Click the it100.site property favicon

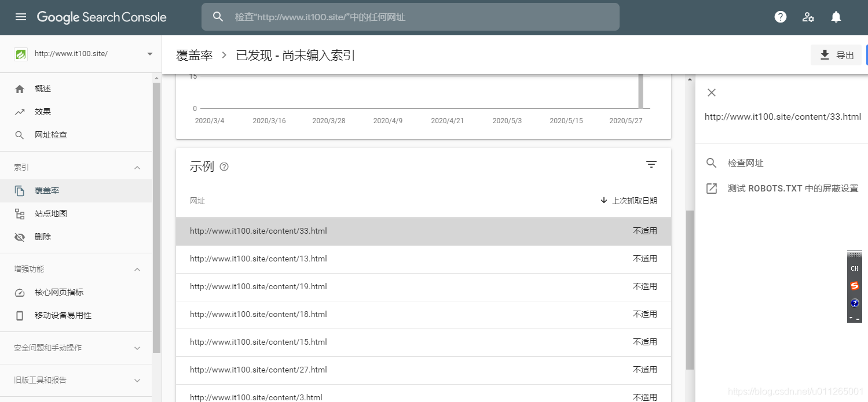tap(20, 54)
